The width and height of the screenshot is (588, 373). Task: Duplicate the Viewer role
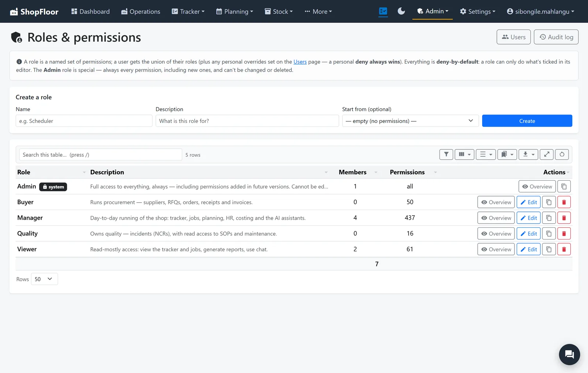coord(549,249)
